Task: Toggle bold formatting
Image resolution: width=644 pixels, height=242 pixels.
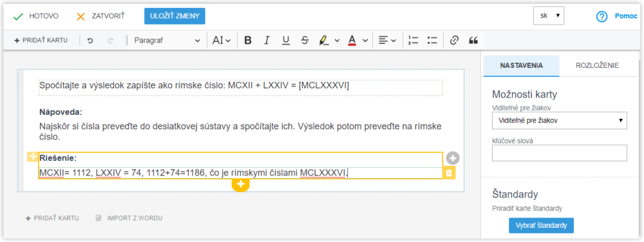Action: (x=248, y=40)
